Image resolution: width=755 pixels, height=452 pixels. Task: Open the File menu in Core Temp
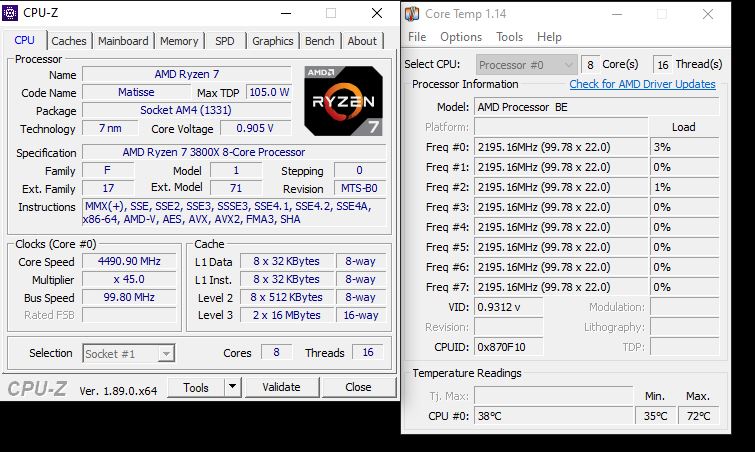[417, 37]
